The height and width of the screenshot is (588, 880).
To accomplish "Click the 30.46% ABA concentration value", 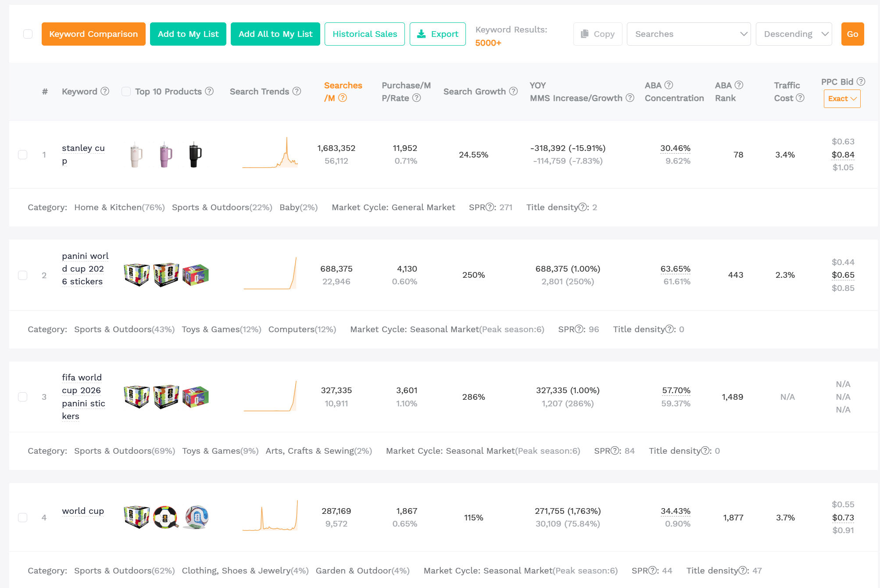I will pyautogui.click(x=675, y=148).
